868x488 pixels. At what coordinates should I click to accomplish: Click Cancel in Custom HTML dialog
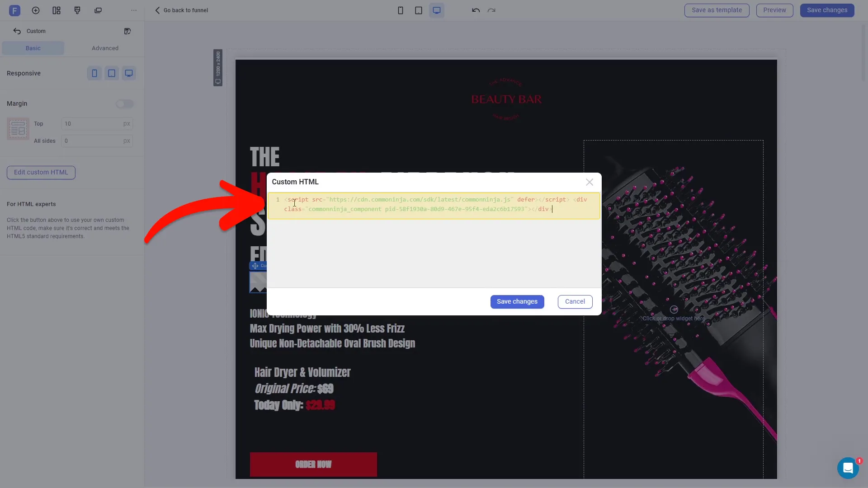point(575,302)
